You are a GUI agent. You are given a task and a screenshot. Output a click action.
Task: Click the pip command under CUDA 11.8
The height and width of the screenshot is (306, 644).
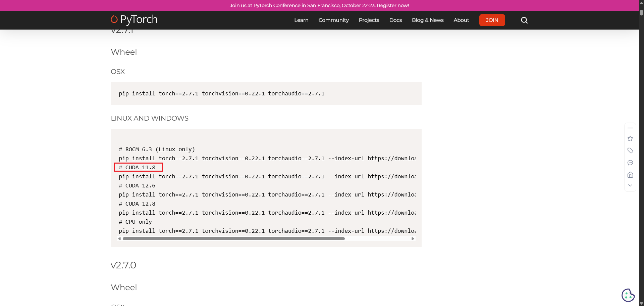(267, 176)
